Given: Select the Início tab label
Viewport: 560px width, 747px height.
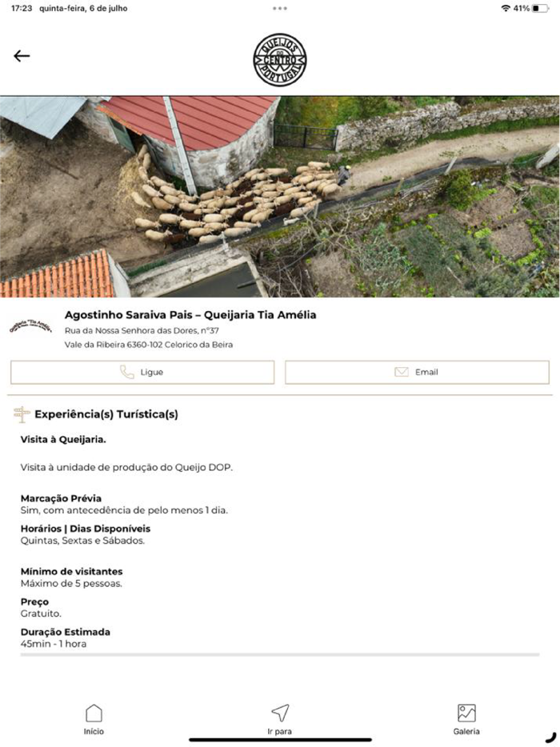Looking at the screenshot, I should coord(94,731).
